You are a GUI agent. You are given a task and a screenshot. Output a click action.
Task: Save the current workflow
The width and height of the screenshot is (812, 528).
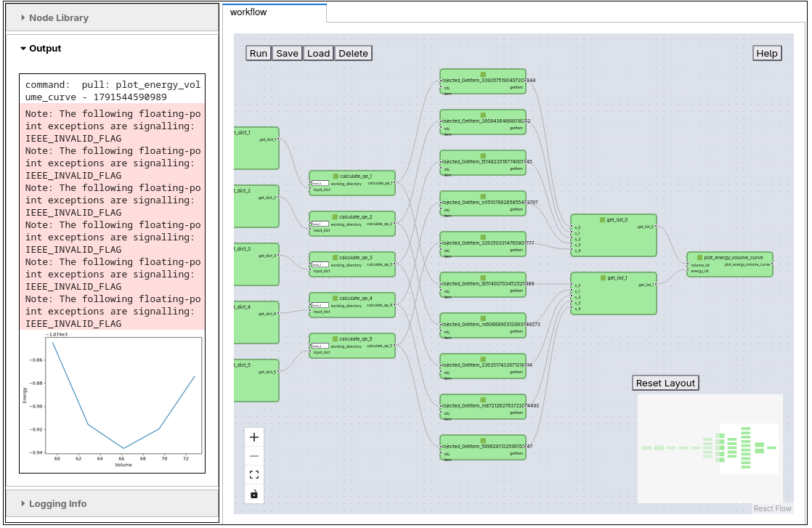287,53
